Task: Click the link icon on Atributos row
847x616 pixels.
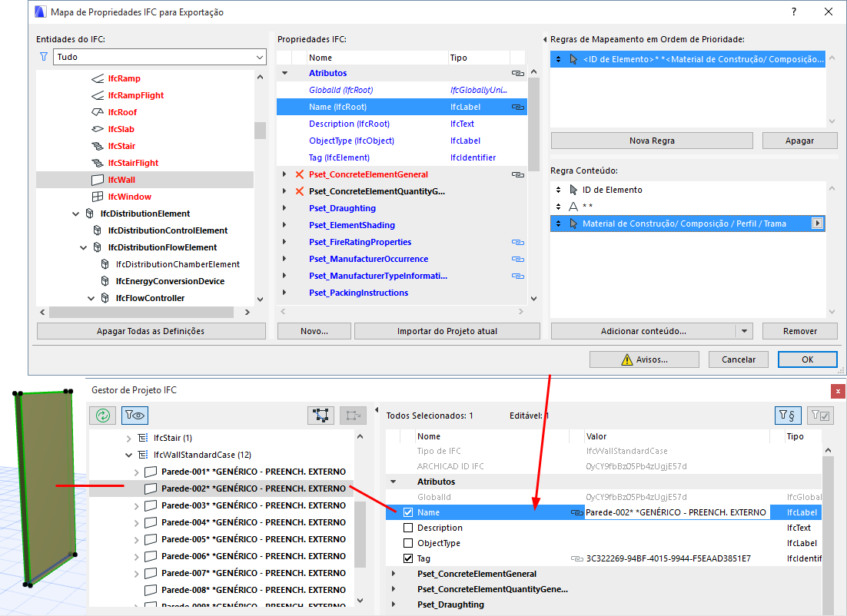Action: 517,73
